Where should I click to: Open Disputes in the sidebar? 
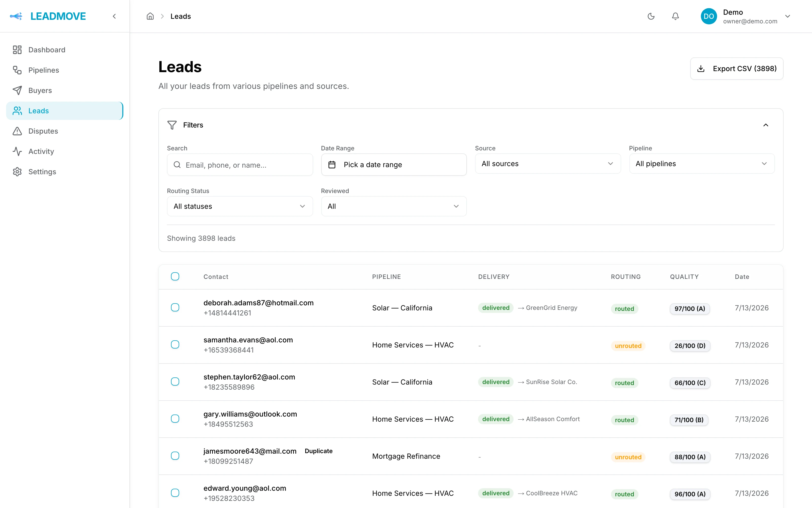[x=65, y=131]
